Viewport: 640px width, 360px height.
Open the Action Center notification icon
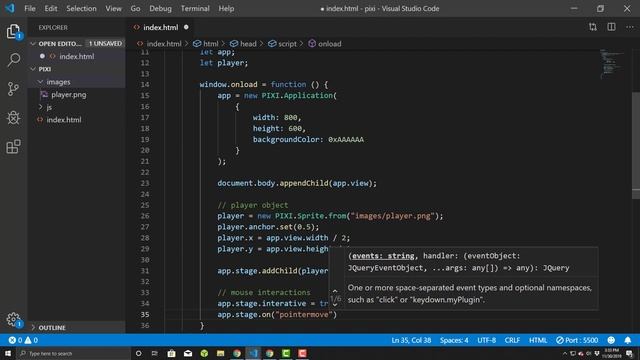629,353
